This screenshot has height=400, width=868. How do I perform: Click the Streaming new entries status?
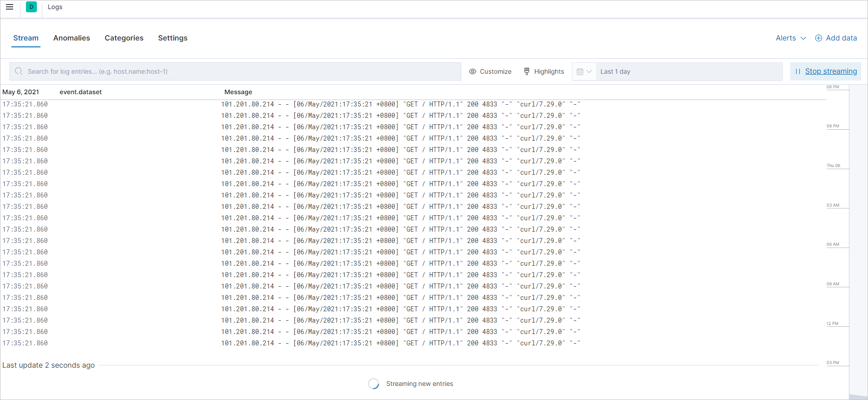[419, 384]
